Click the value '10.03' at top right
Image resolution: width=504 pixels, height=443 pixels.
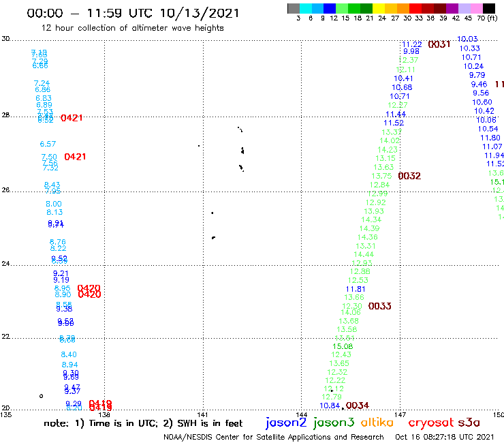[x=467, y=39]
